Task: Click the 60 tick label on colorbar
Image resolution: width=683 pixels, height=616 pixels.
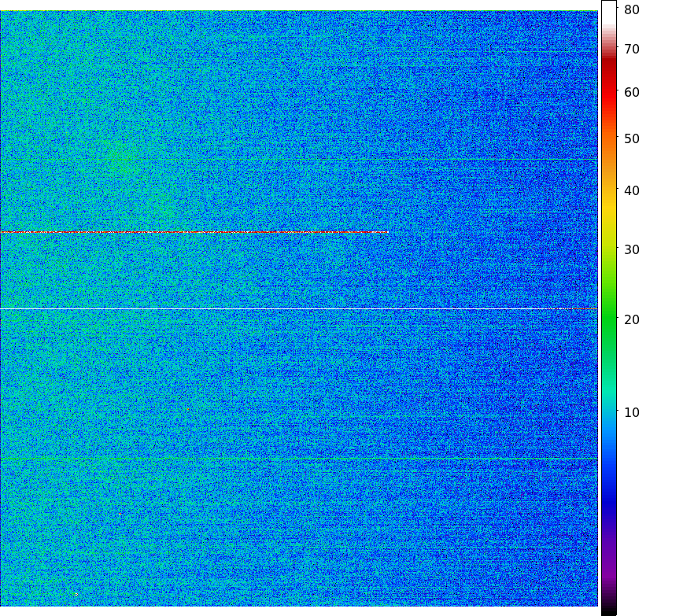Action: tap(632, 92)
